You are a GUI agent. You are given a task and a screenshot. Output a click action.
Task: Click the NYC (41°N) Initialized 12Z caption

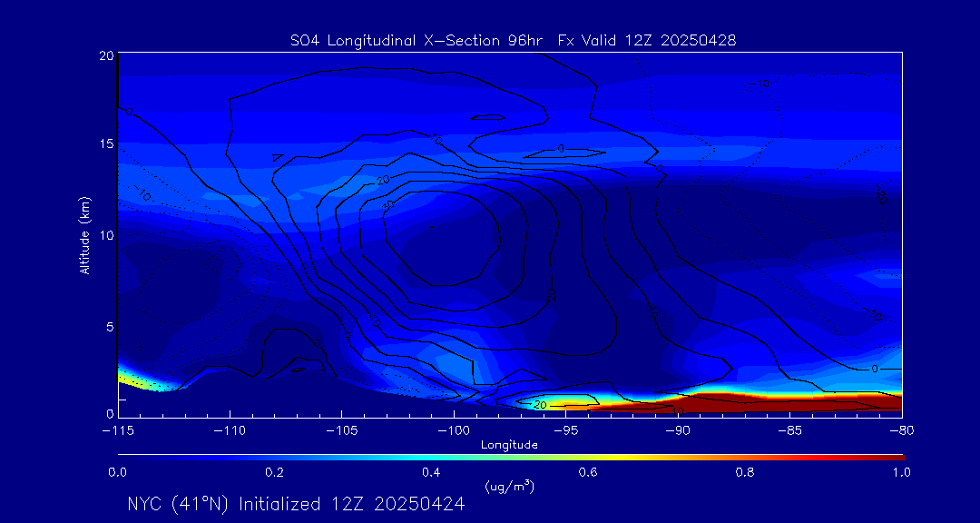(296, 504)
